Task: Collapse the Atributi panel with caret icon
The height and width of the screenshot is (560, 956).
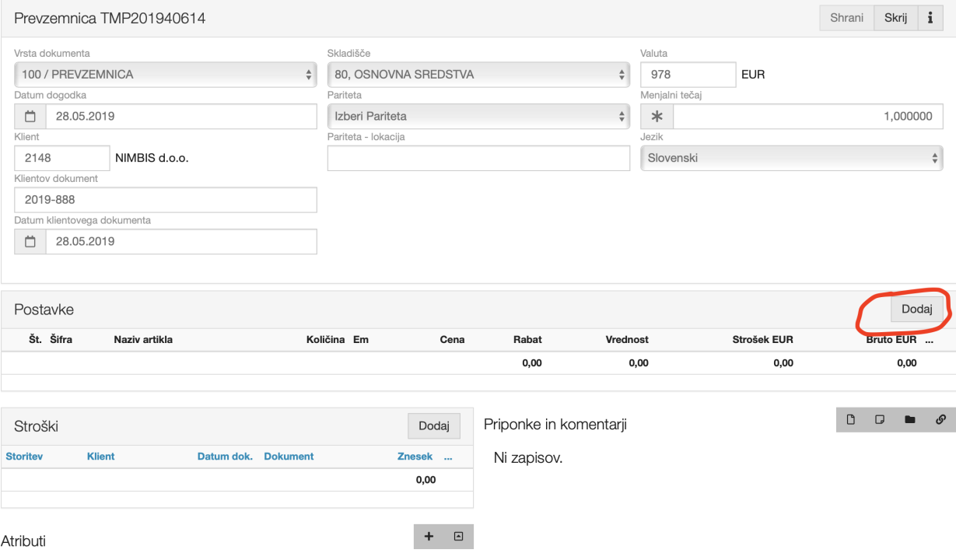Action: tap(458, 537)
